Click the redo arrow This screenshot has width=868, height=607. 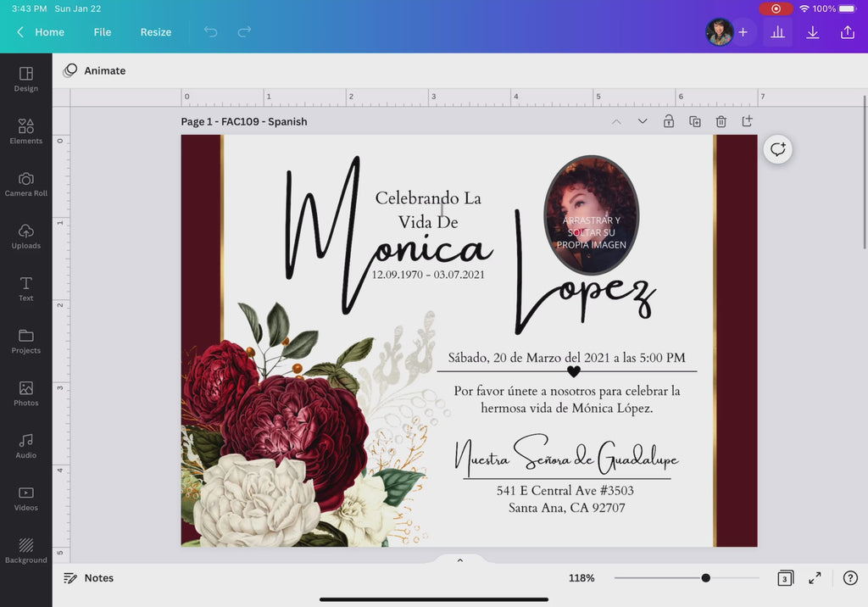(x=244, y=31)
